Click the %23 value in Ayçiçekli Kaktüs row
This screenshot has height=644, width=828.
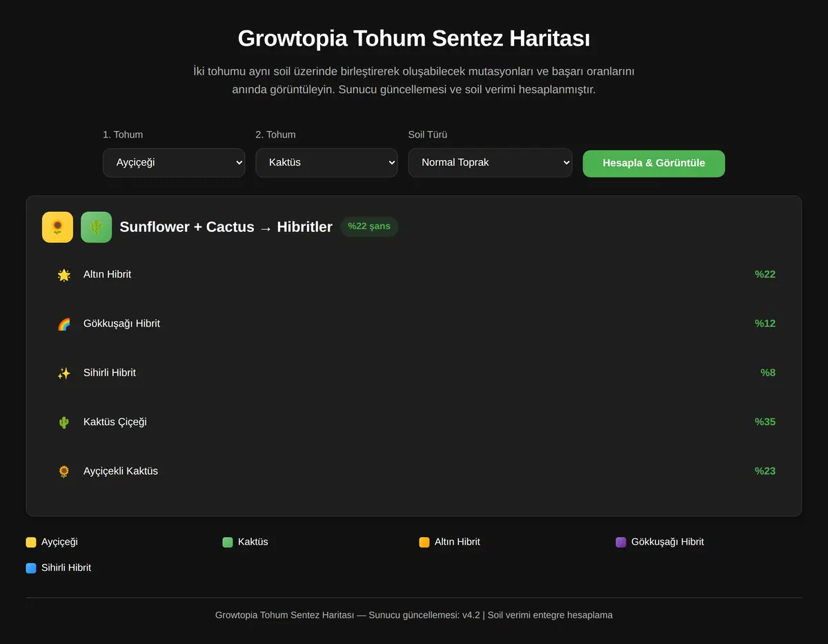pyautogui.click(x=765, y=471)
